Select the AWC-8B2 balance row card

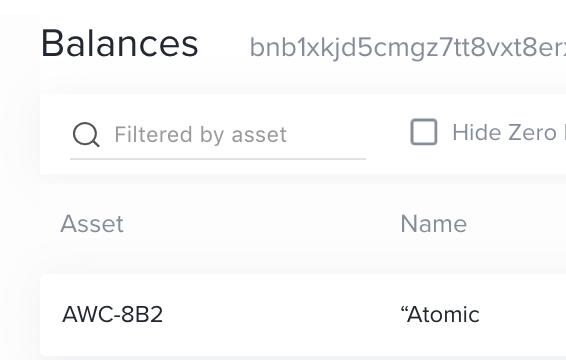[x=303, y=315]
